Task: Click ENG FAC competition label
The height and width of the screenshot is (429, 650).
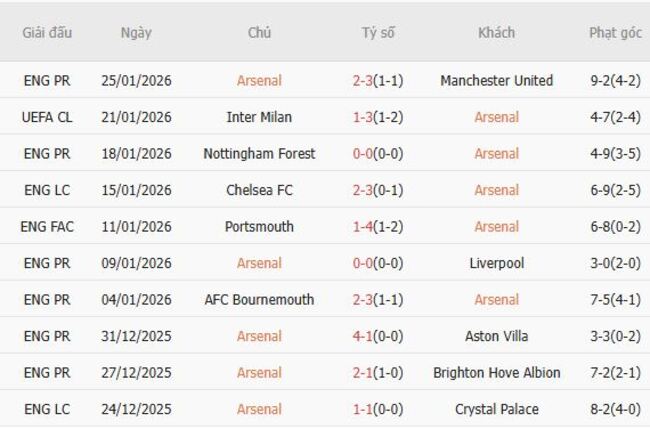Action: (x=47, y=227)
